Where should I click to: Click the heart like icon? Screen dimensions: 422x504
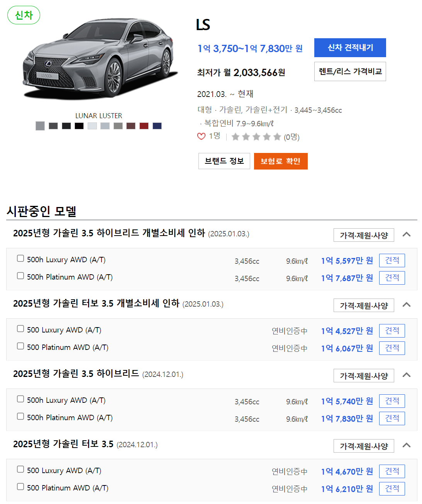[x=201, y=136]
